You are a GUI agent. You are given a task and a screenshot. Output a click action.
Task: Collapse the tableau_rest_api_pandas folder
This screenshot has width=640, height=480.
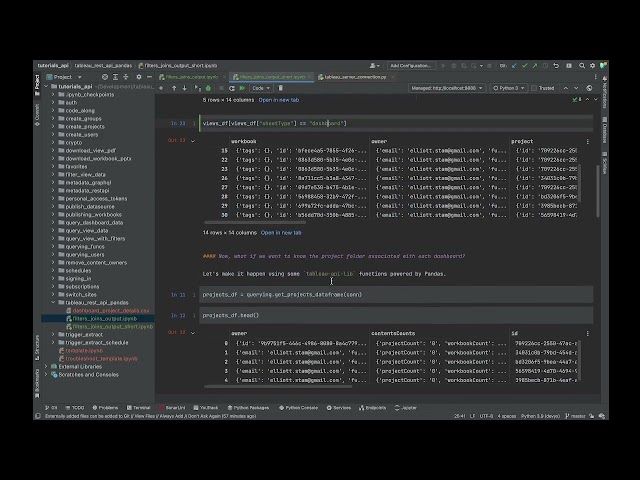pyautogui.click(x=53, y=302)
